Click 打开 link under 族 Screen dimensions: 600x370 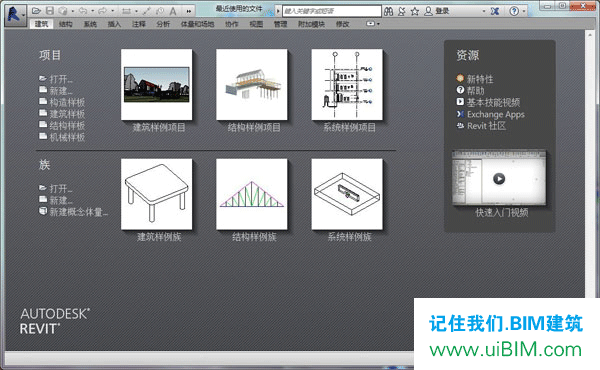[60, 189]
